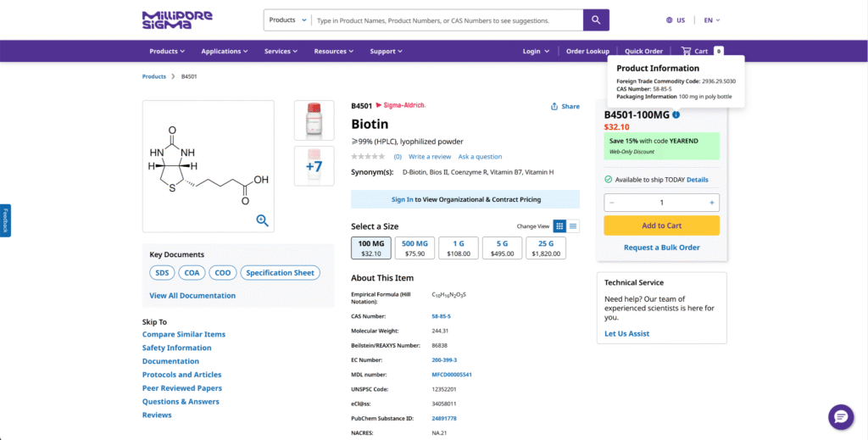Image resolution: width=868 pixels, height=440 pixels.
Task: Open the shopping cart icon
Action: click(687, 51)
